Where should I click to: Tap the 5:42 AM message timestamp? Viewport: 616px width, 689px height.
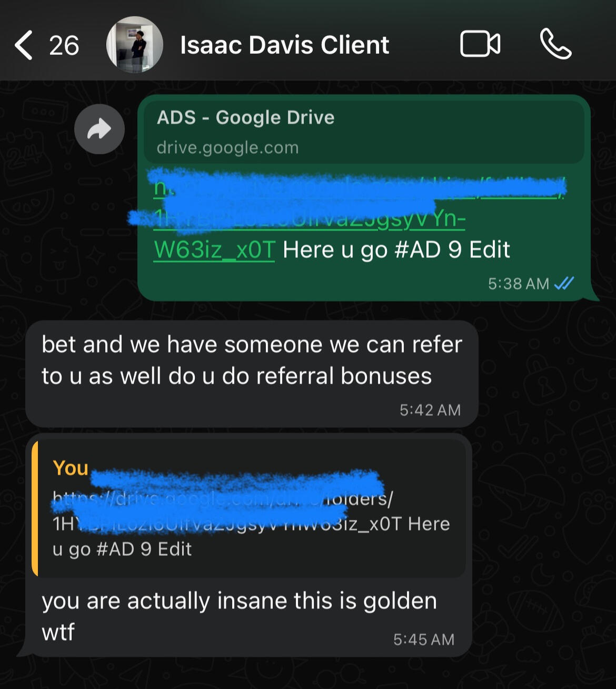[430, 410]
